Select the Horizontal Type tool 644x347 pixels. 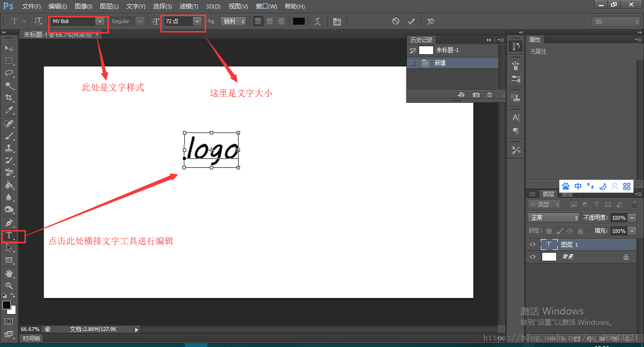(x=9, y=235)
